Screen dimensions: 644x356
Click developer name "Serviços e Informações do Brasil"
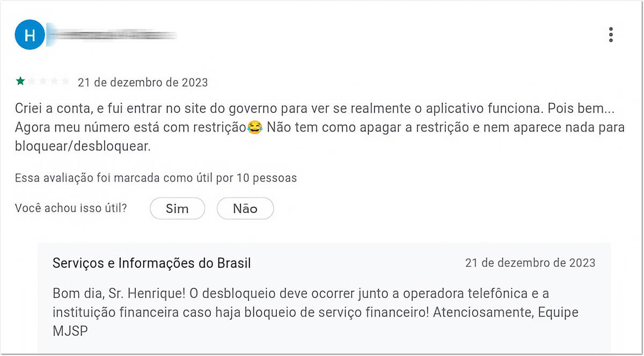(152, 263)
